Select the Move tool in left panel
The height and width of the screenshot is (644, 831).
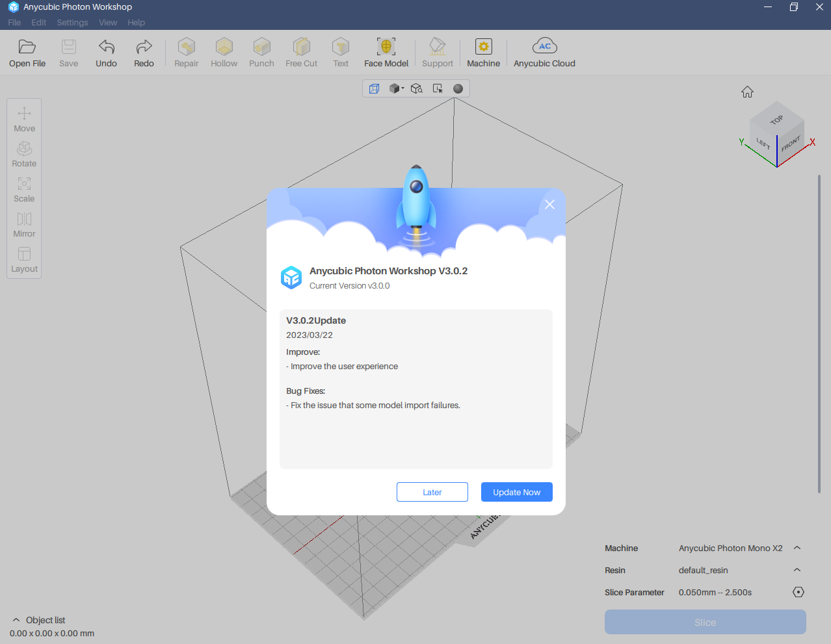(24, 119)
